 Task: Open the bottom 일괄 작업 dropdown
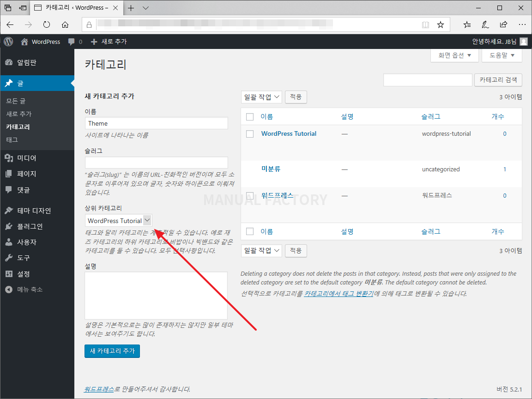click(261, 251)
